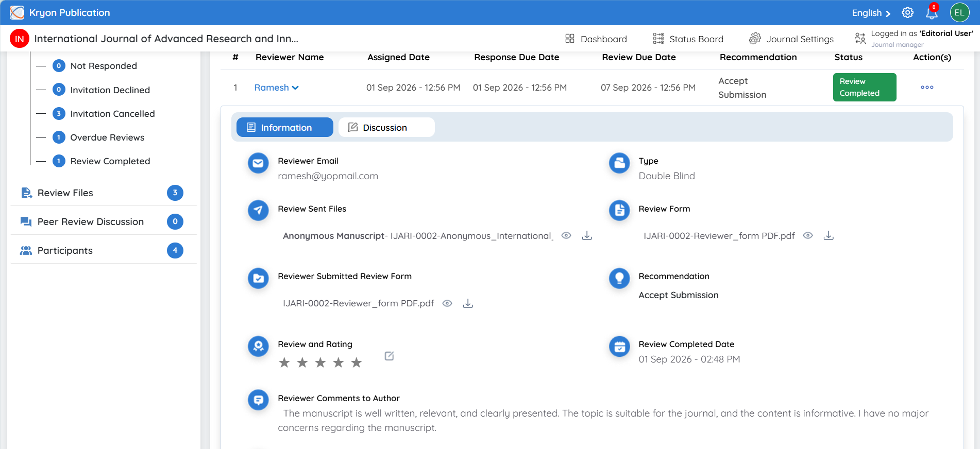Click the Reviewer Email envelope icon
This screenshot has width=980, height=449.
click(258, 163)
